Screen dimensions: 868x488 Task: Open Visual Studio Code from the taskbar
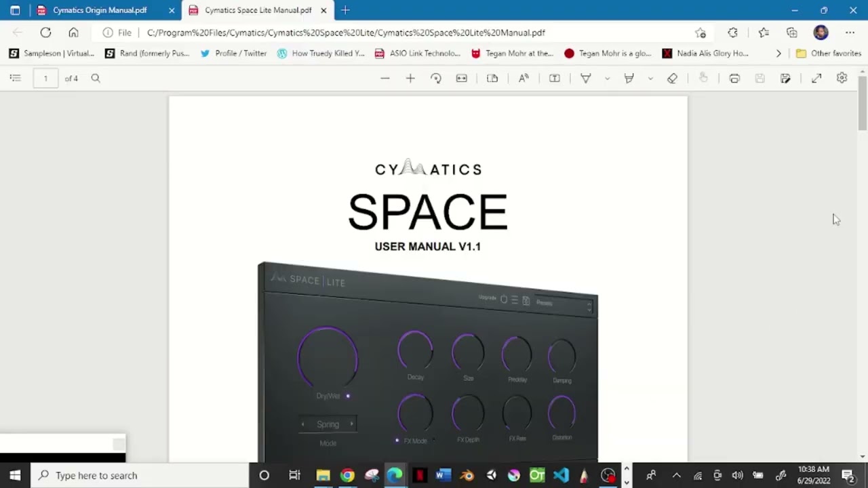(561, 475)
